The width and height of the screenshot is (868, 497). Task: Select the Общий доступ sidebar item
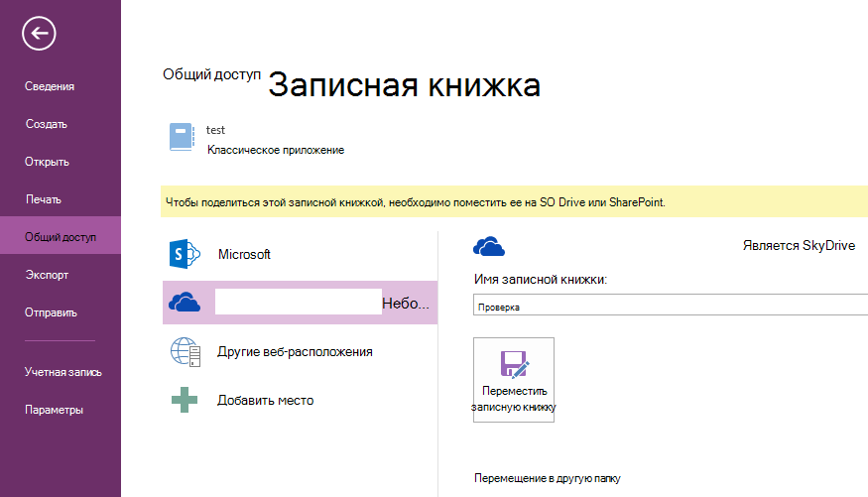(x=61, y=237)
